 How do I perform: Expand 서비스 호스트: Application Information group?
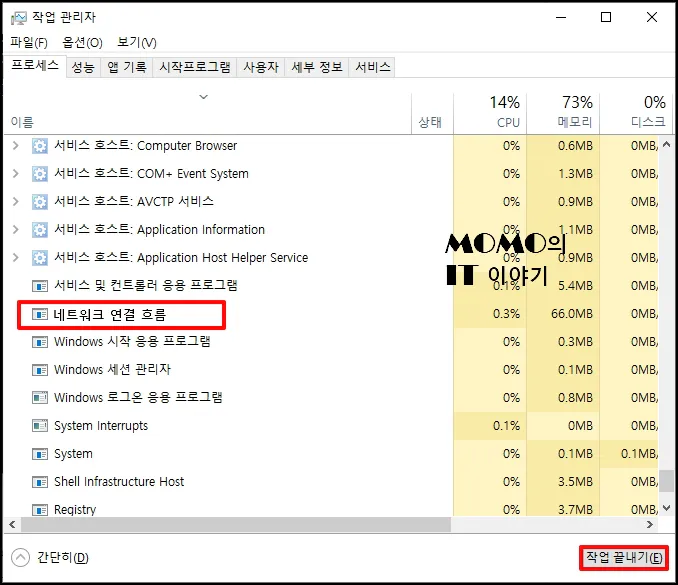(x=16, y=230)
